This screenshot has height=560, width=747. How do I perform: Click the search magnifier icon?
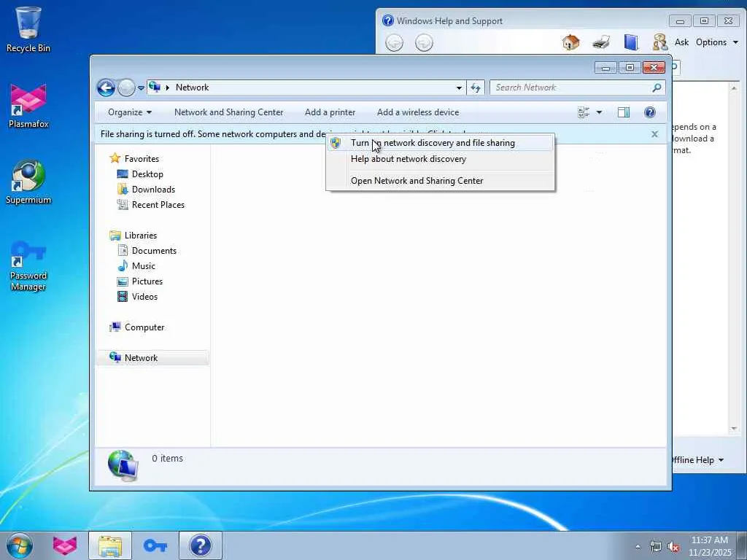coord(657,87)
